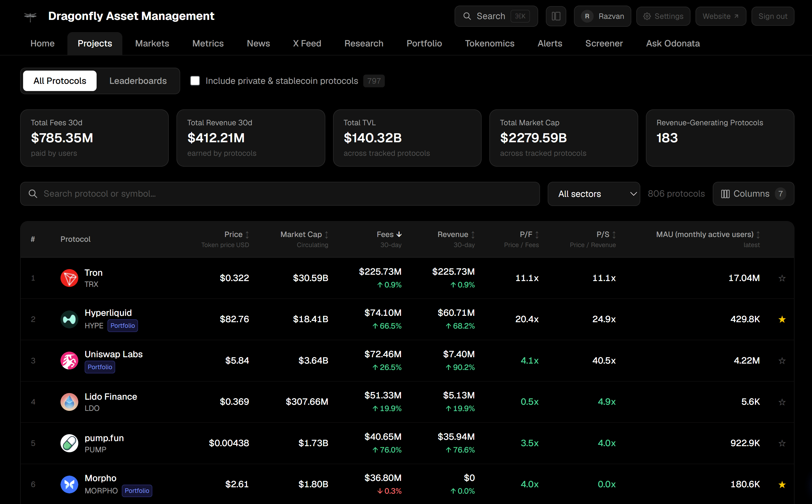Go to the Screener tab
The image size is (812, 504).
point(604,43)
